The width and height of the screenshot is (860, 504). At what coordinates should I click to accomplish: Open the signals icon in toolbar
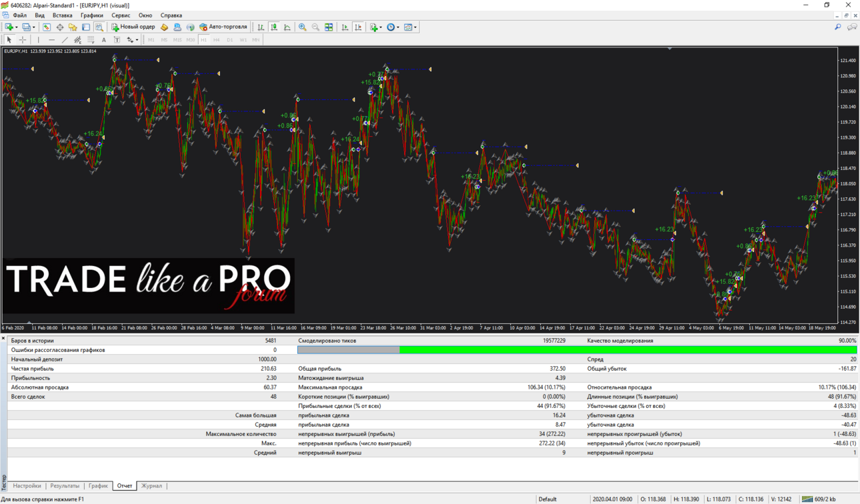point(190,27)
